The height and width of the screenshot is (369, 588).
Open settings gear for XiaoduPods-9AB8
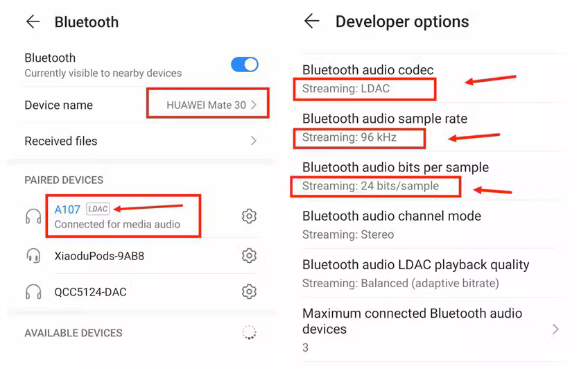249,256
